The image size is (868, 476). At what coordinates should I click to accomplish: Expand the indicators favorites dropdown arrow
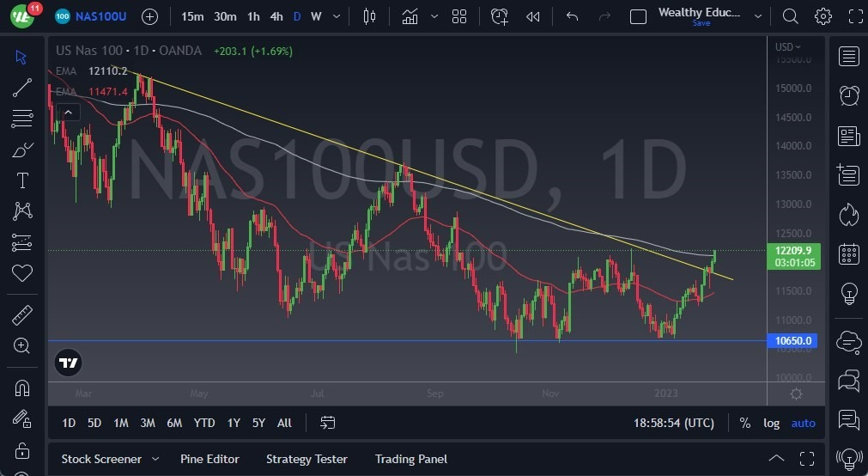tap(434, 16)
